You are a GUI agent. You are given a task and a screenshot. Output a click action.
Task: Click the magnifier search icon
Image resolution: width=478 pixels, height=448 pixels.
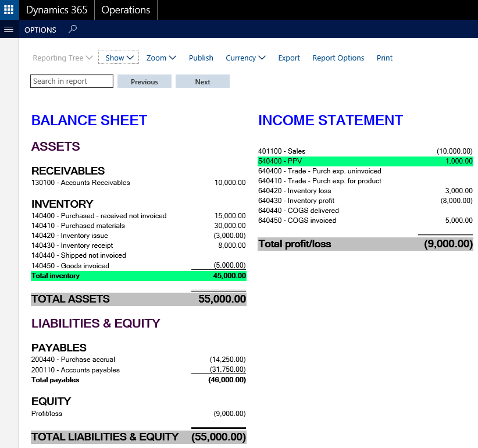coord(72,29)
